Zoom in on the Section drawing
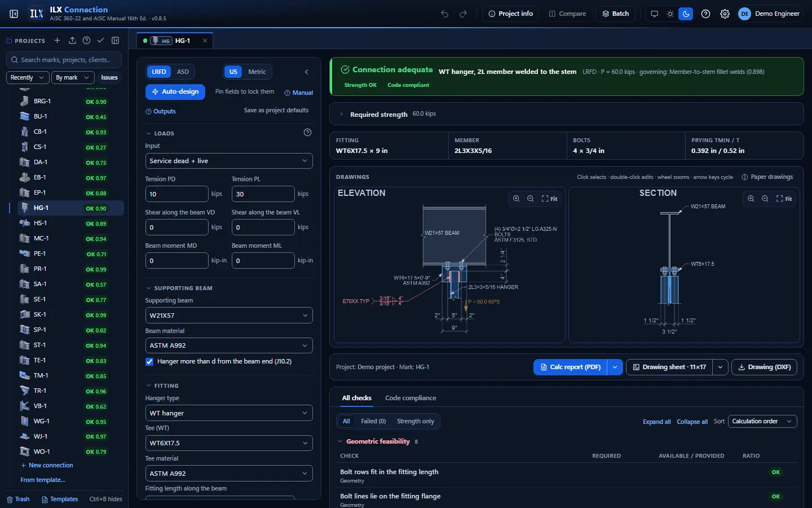The height and width of the screenshot is (508, 812). pyautogui.click(x=751, y=199)
